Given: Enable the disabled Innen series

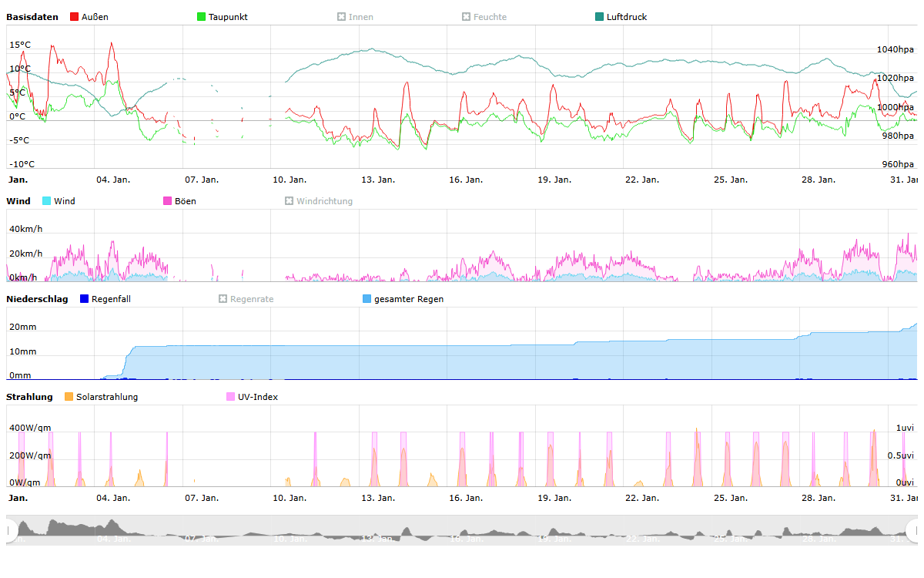Looking at the screenshot, I should [355, 17].
